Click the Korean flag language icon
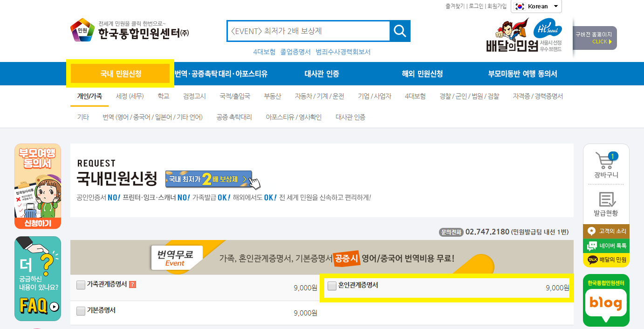644x329 pixels. pos(520,7)
